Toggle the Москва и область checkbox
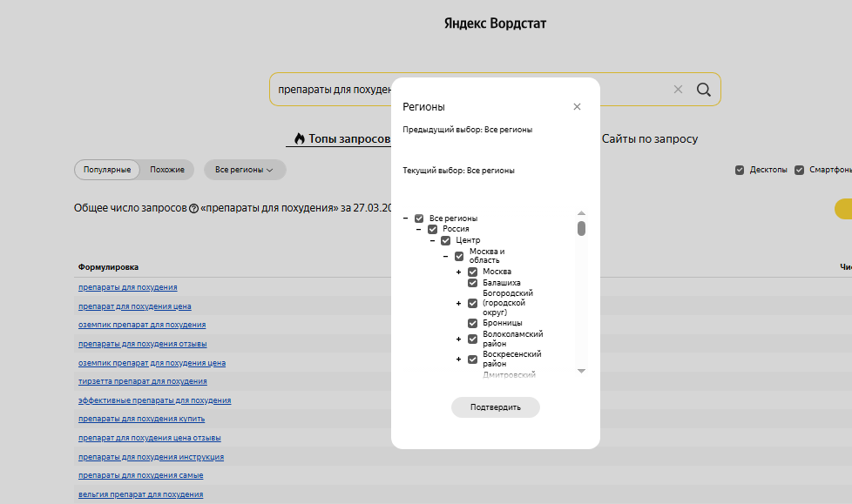Viewport: 852px width, 504px height. coord(459,256)
